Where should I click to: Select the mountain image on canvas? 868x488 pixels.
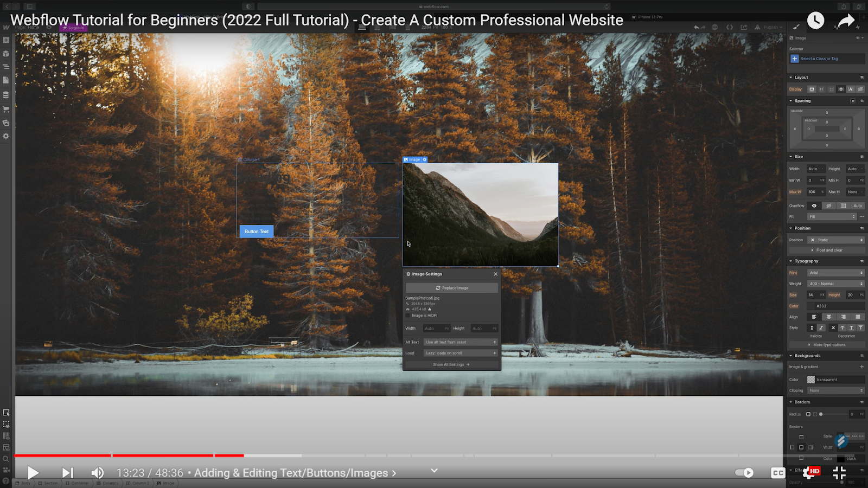click(480, 214)
